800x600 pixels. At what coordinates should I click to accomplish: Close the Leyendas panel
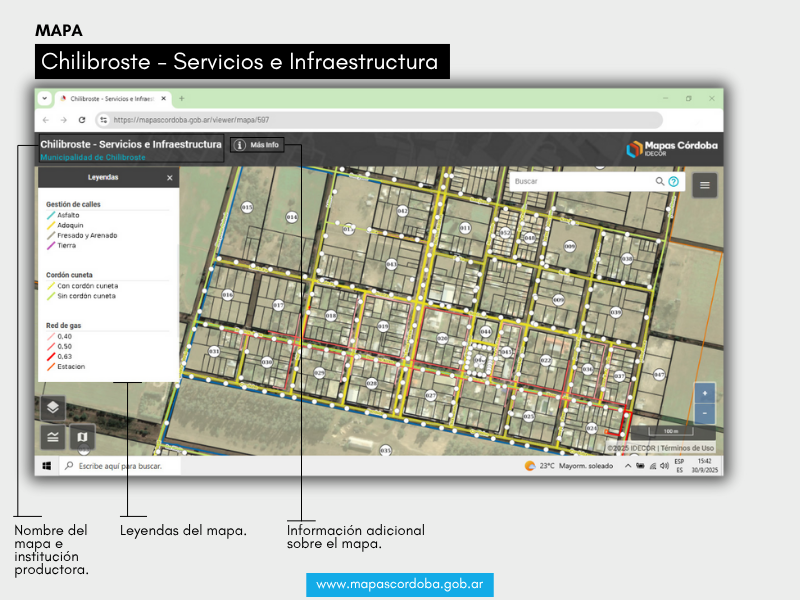pyautogui.click(x=170, y=177)
